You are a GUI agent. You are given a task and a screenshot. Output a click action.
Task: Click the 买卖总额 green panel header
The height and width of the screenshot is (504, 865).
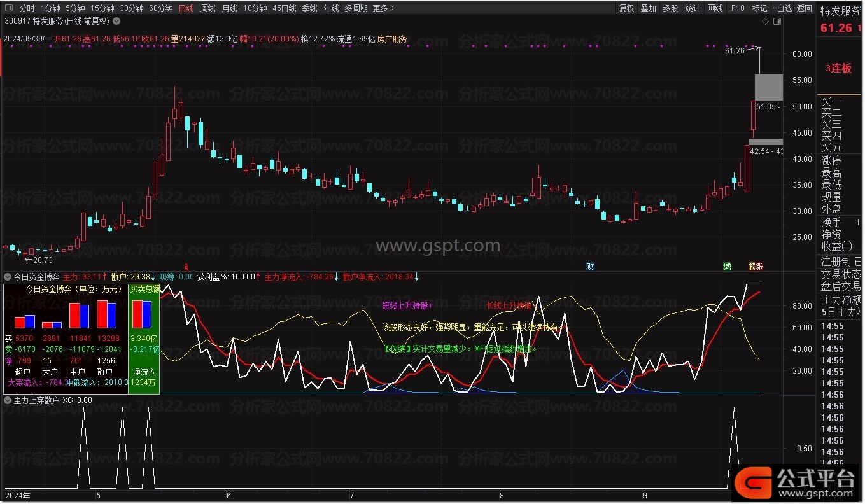[x=144, y=288]
